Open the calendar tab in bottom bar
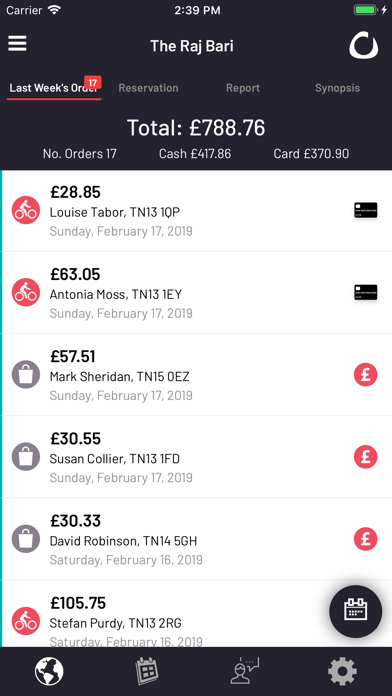Screen dimensions: 392x696 [147, 671]
